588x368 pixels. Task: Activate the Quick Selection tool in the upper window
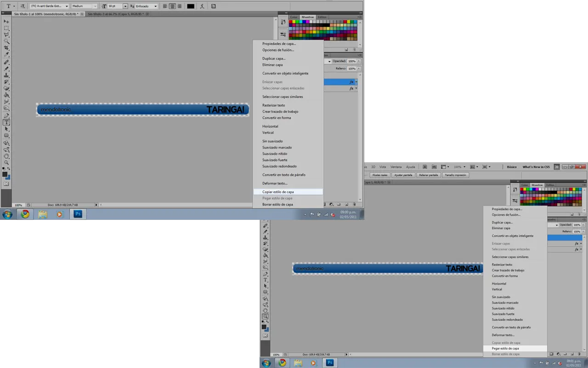click(6, 41)
